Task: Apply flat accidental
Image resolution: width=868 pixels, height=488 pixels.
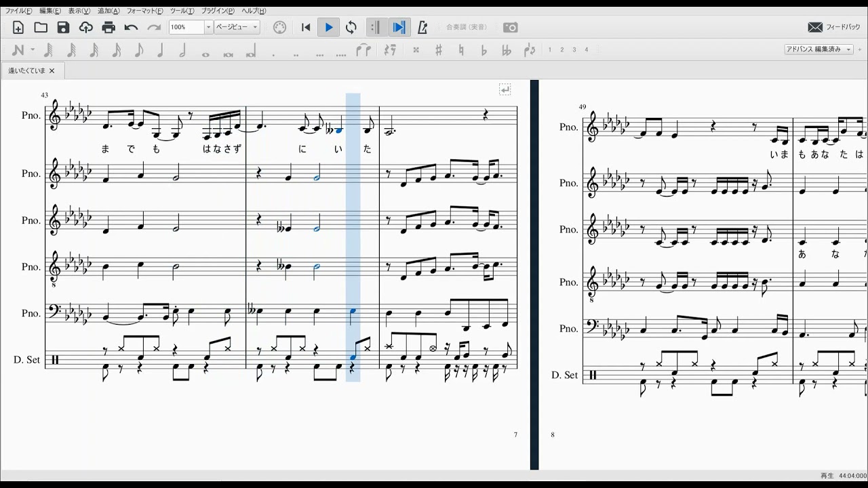Action: (484, 49)
